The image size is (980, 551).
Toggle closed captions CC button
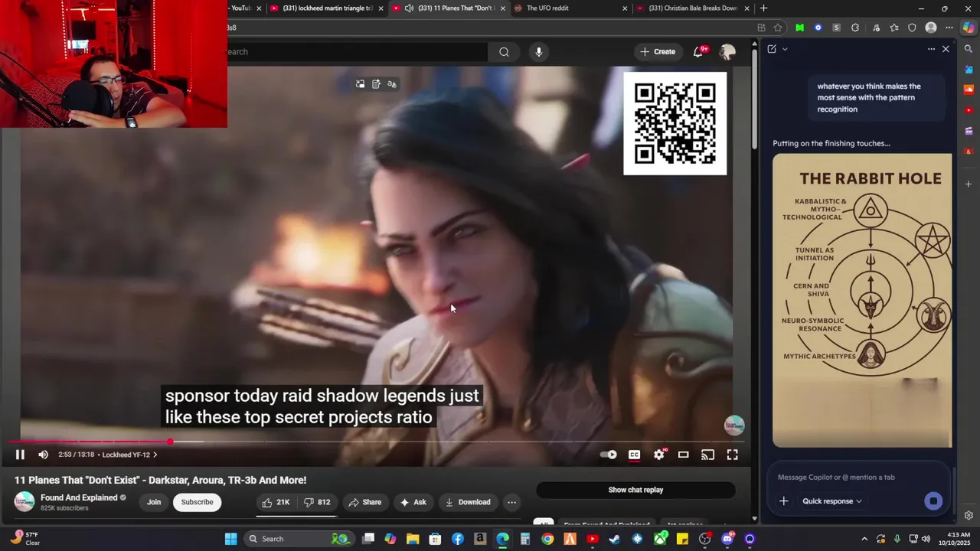634,455
